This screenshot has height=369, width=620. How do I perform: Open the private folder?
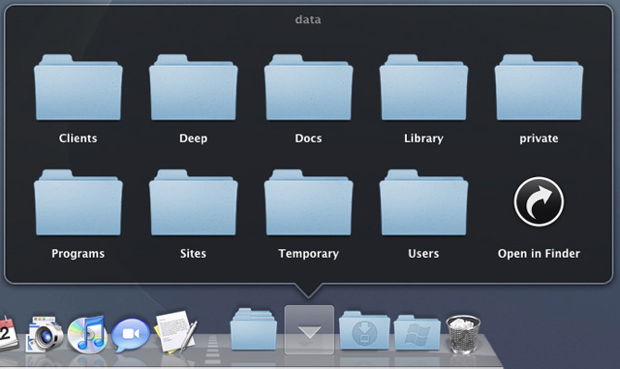pyautogui.click(x=539, y=87)
